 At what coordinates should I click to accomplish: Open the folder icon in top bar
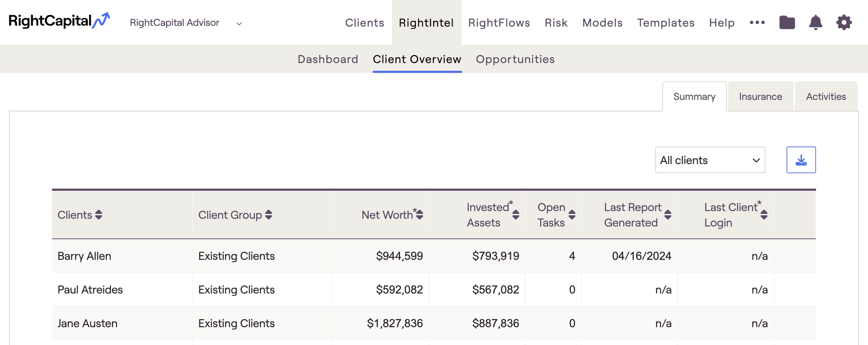point(787,22)
